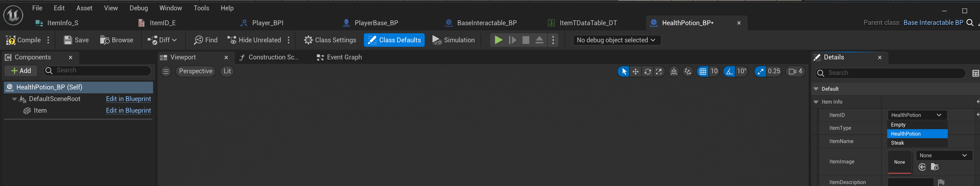Toggle rotation angle snapping

click(729, 71)
